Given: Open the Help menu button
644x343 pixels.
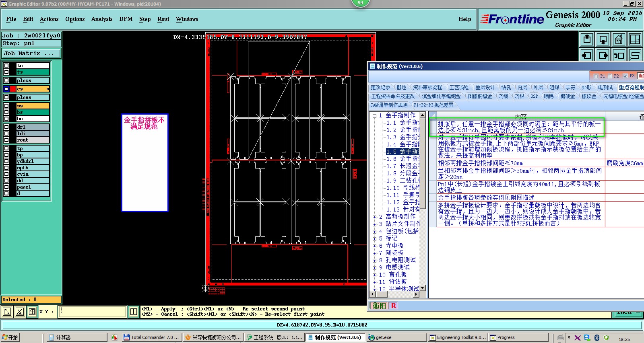Looking at the screenshot, I should (465, 19).
